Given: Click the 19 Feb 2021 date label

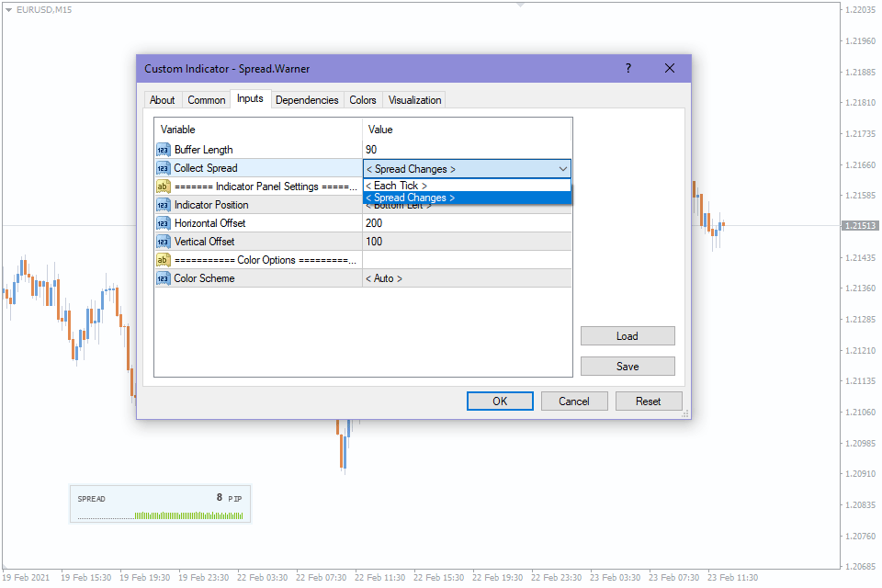Looking at the screenshot, I should click(x=26, y=577).
